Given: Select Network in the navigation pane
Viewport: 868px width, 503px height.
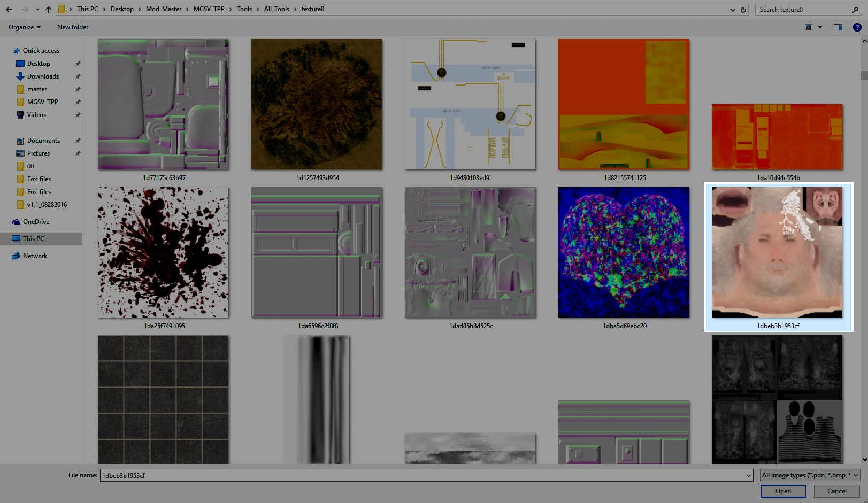Looking at the screenshot, I should (x=35, y=256).
